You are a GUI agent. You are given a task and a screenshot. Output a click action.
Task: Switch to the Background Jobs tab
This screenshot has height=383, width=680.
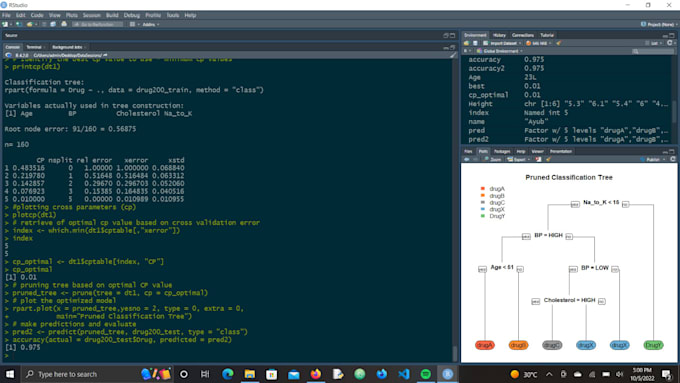(68, 47)
